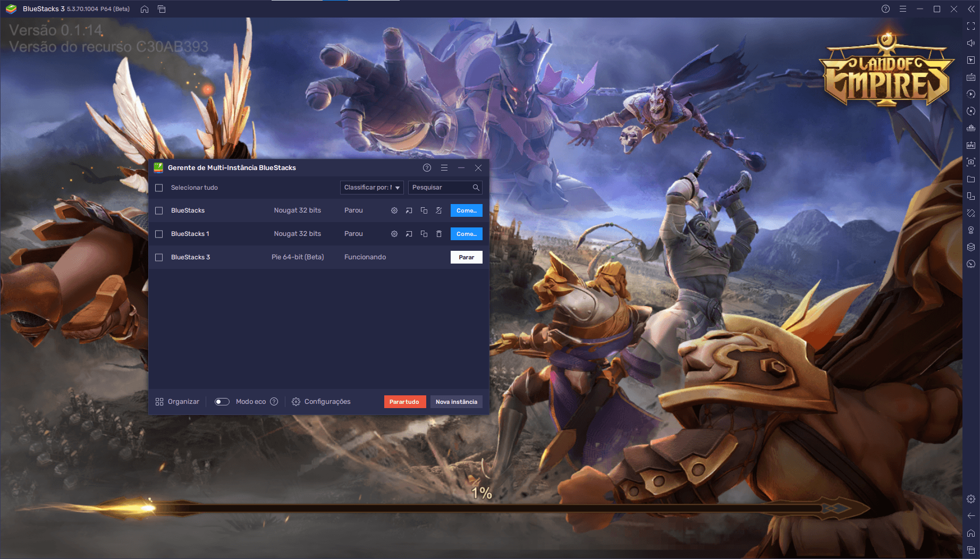Stop BlueStacks 3 with the Parar button
Image resolution: width=980 pixels, height=559 pixels.
467,257
